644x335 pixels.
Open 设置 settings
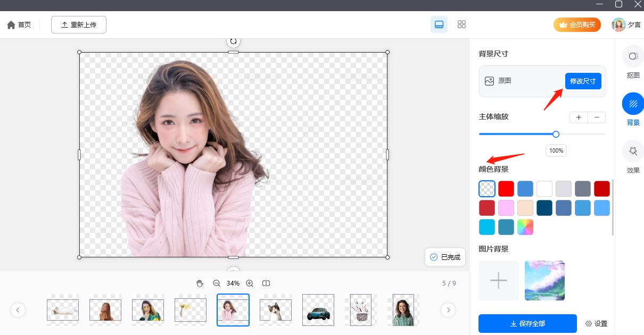[x=596, y=323]
